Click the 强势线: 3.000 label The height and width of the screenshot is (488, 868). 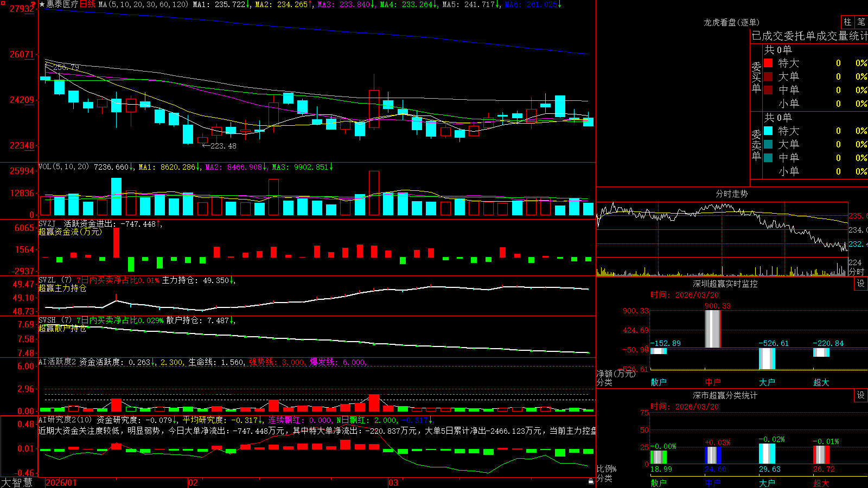tap(277, 362)
